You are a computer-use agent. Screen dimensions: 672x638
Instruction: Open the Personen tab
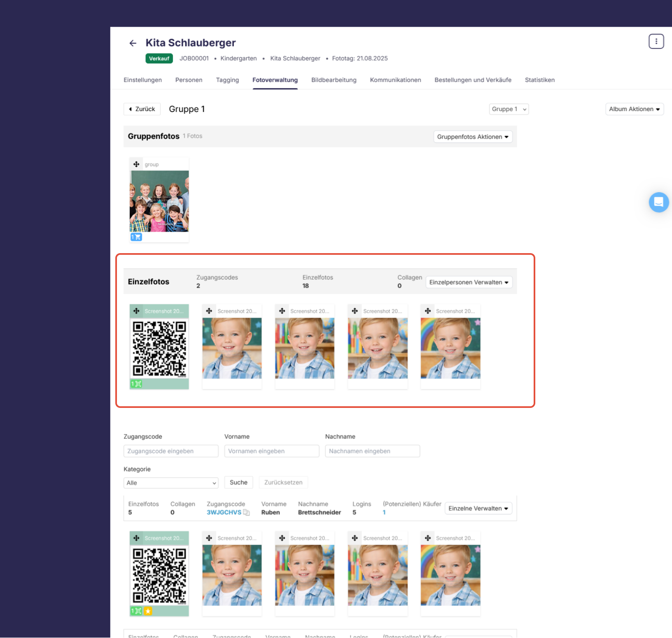click(189, 80)
